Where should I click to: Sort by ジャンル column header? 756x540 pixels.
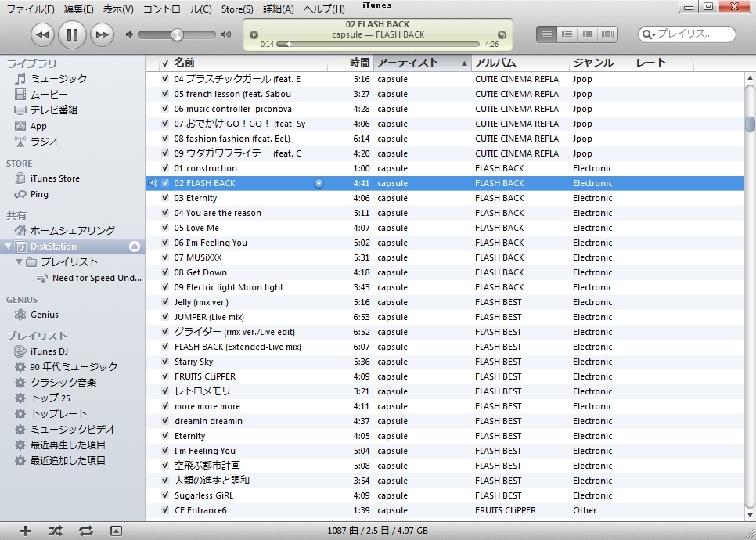(x=600, y=63)
